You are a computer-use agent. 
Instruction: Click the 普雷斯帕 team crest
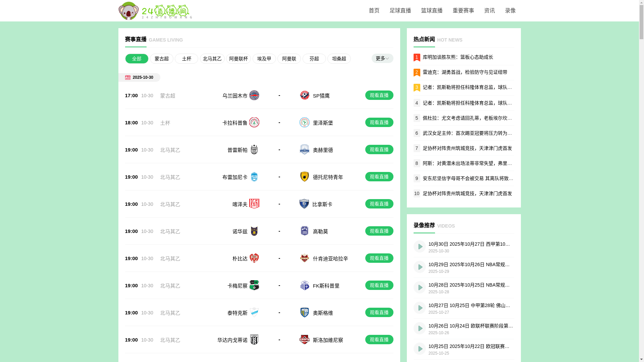click(x=254, y=149)
